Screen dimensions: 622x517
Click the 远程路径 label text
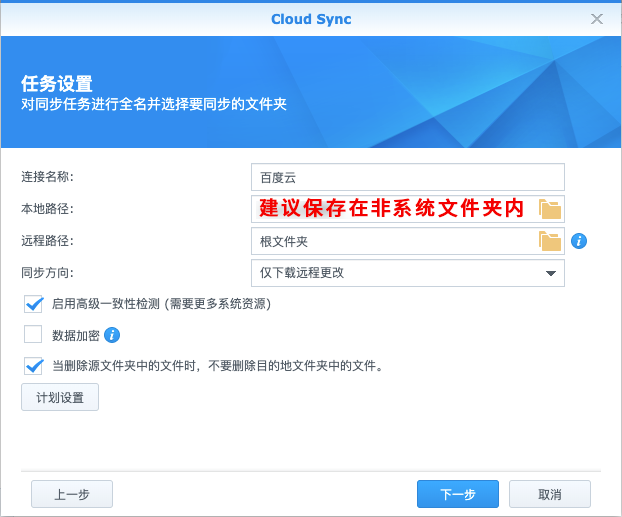[47, 240]
